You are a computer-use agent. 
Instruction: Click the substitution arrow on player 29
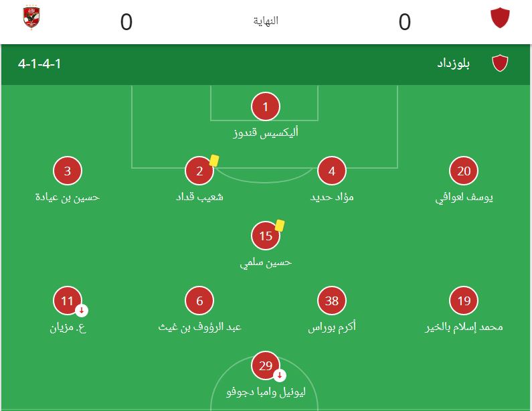[x=280, y=376]
